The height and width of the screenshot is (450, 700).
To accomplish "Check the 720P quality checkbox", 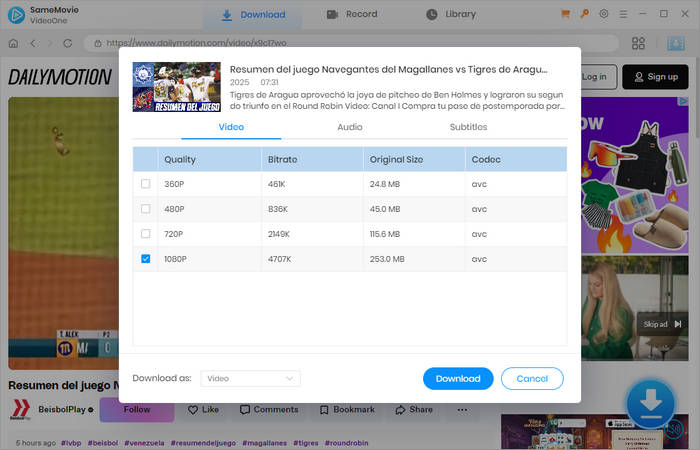I will coord(146,234).
